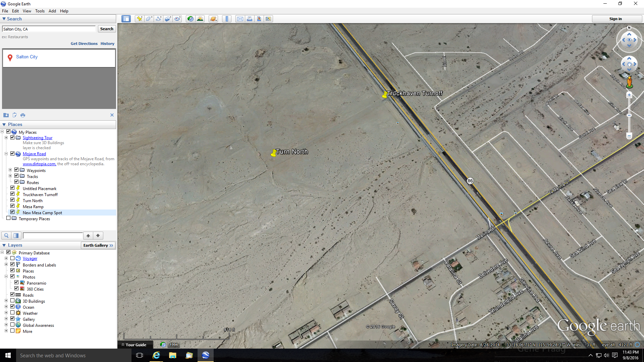Viewport: 644px width, 362px height.
Task: Clear search results with the X icon
Action: (112, 115)
